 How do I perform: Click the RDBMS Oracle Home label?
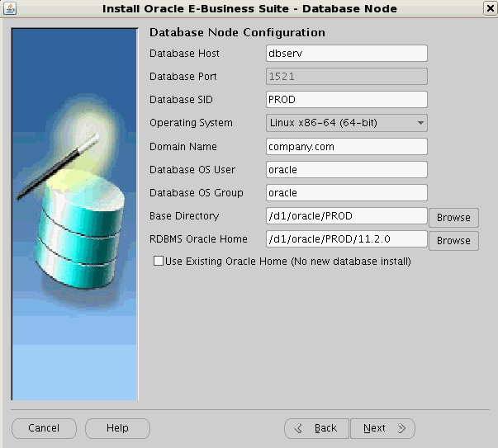(x=198, y=239)
